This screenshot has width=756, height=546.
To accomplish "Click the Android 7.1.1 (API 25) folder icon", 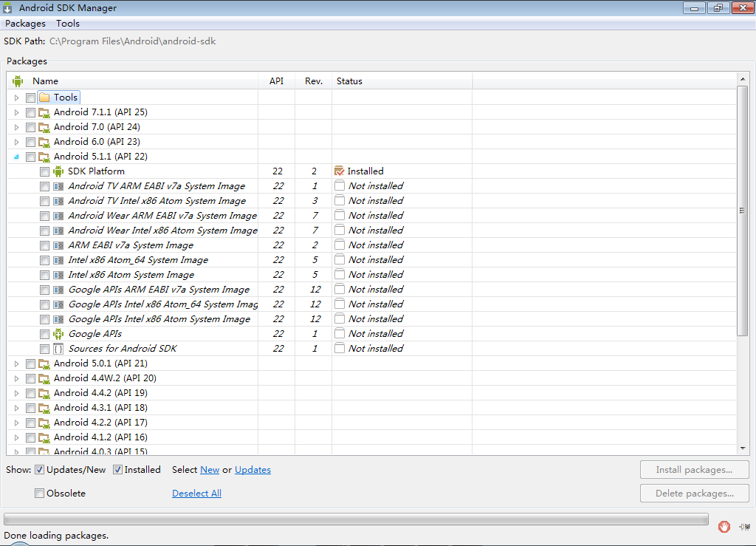I will (x=44, y=112).
